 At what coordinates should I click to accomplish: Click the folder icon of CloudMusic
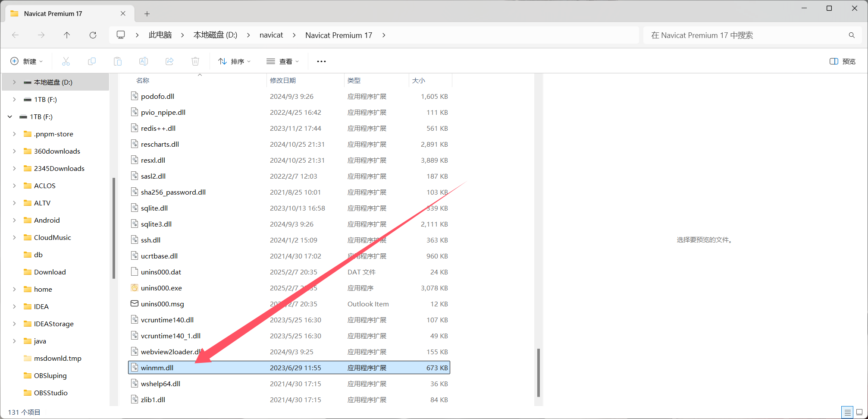tap(28, 237)
